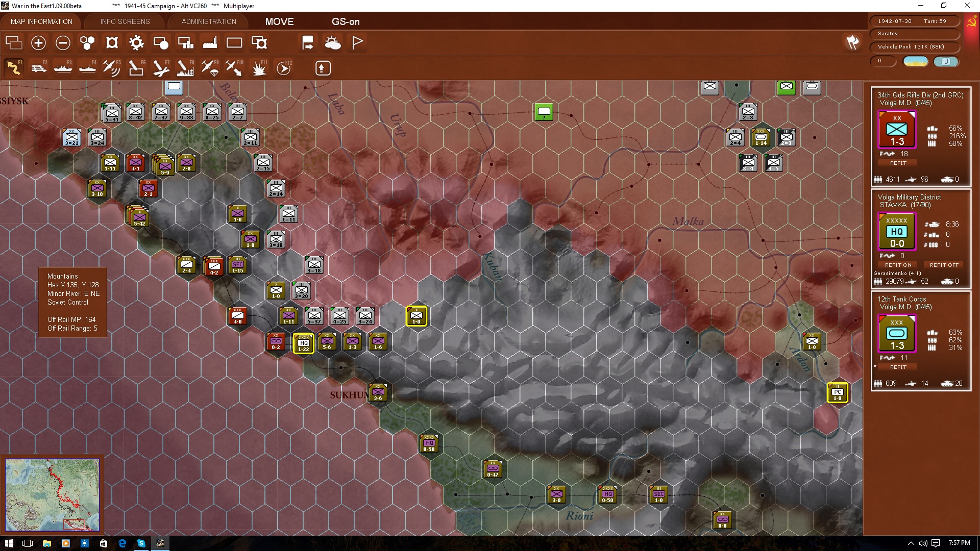
Task: Select F2 rail move mode icon
Action: [38, 68]
